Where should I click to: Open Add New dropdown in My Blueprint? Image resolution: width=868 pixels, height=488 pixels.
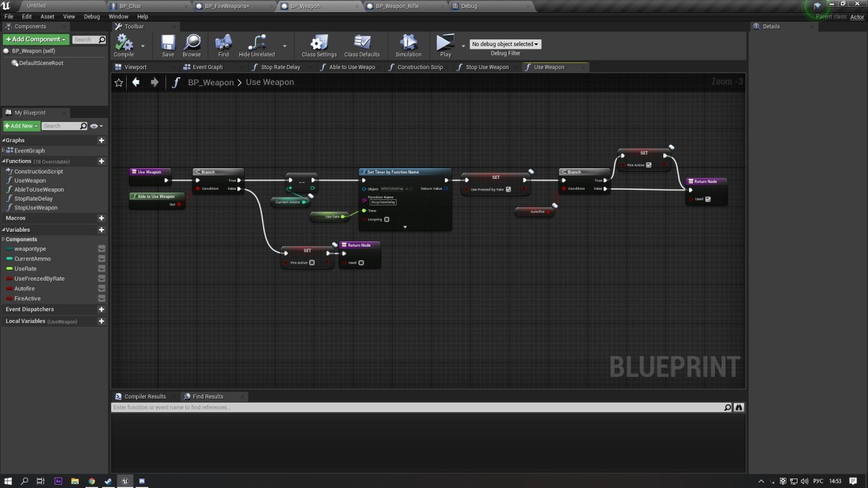(21, 126)
